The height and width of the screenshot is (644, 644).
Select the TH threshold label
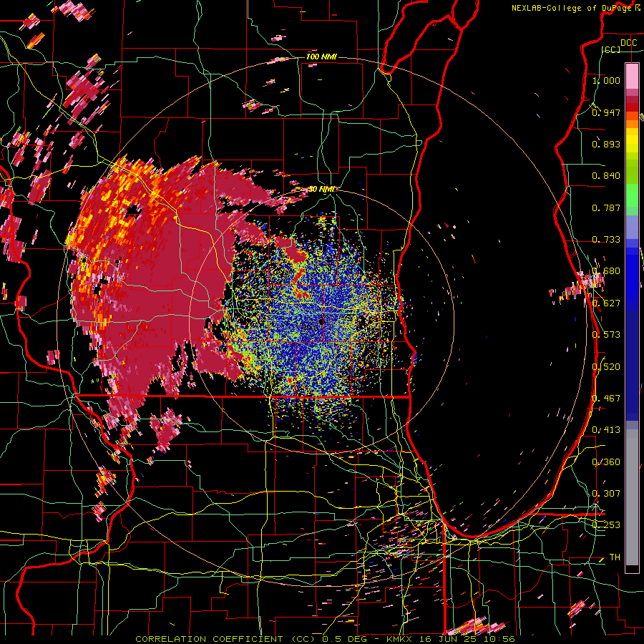(x=615, y=557)
